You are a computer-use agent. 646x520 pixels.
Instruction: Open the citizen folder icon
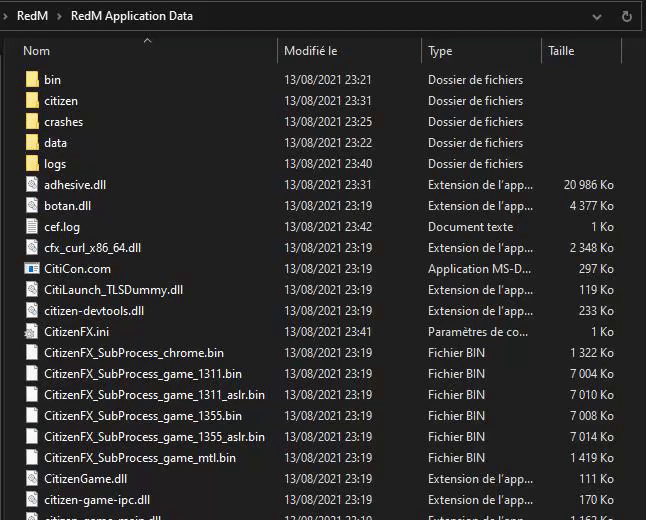[32, 101]
